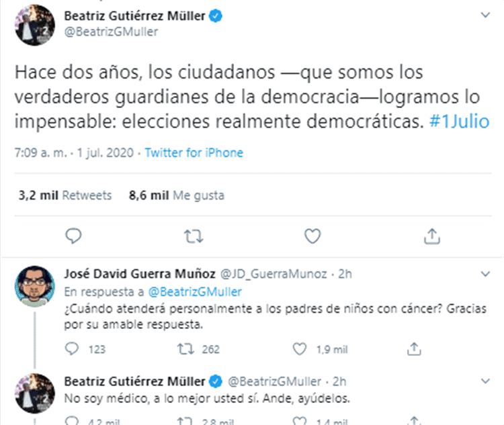This screenshot has width=504, height=425.
Task: Like the main tweet with heart icon
Action: click(312, 236)
